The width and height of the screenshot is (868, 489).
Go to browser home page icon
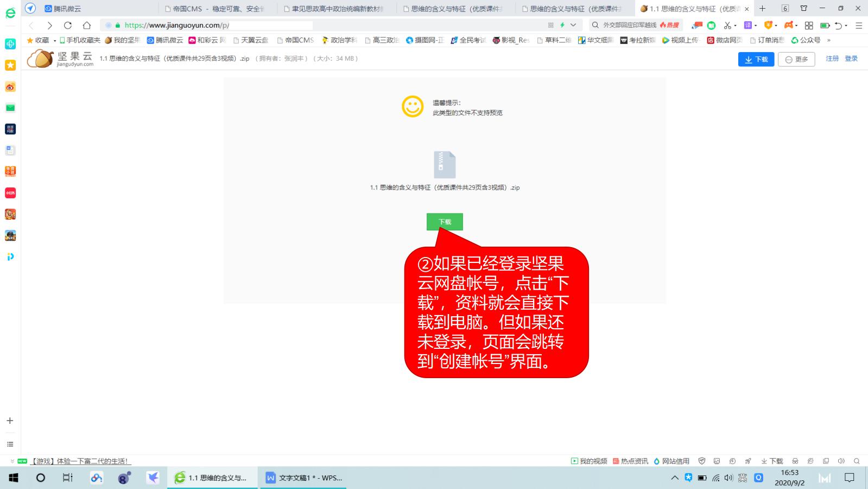[x=86, y=26]
